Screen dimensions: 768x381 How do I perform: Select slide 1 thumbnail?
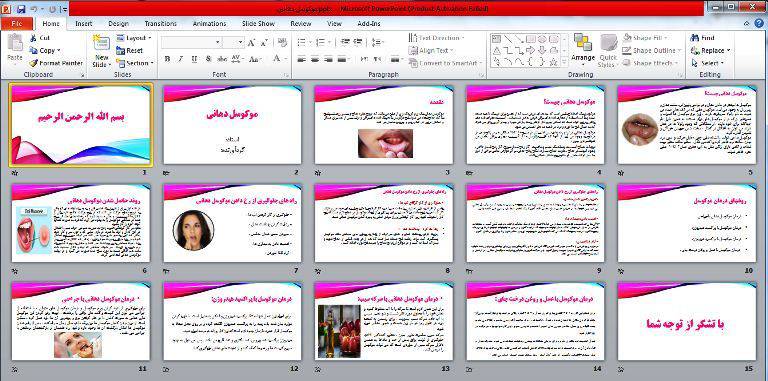point(81,125)
